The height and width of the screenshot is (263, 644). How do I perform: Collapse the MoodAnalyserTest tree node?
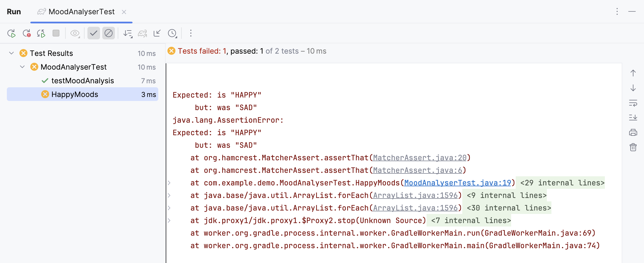coord(22,67)
